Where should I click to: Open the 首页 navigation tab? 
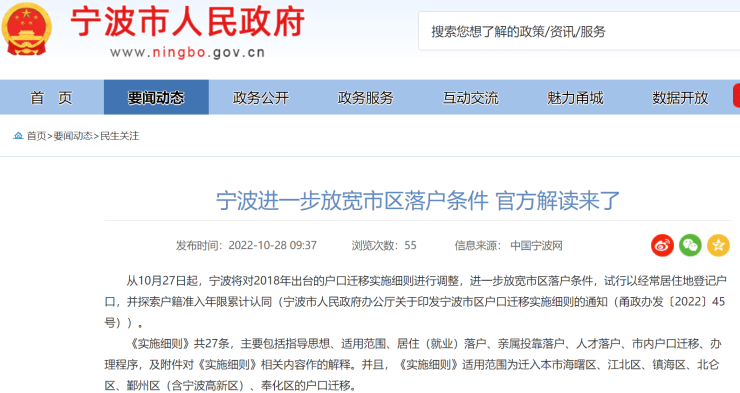point(51,98)
